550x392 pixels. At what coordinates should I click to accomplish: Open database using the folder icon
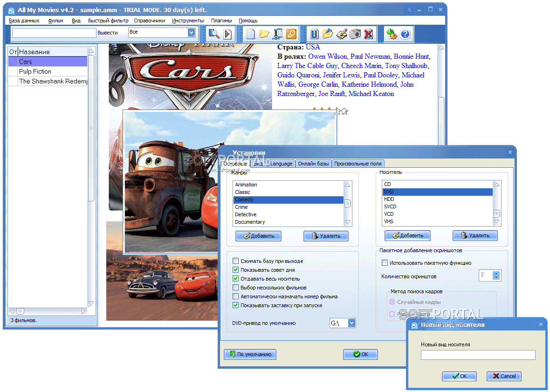coord(264,34)
